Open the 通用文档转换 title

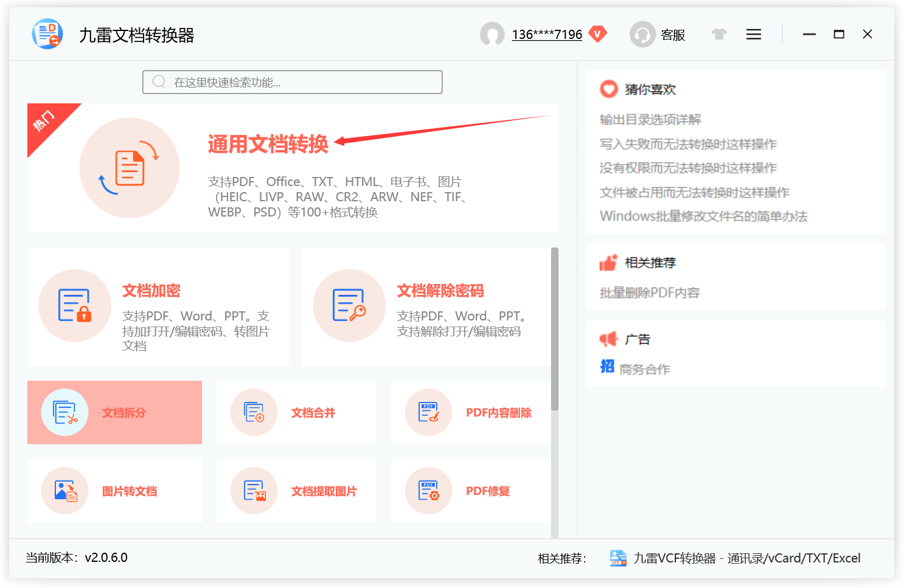[268, 144]
